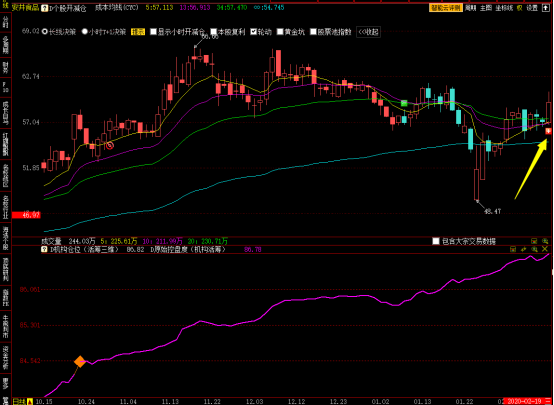This screenshot has height=405, width=554.
Task: Select the 长线决策 radio option
Action: 45,32
